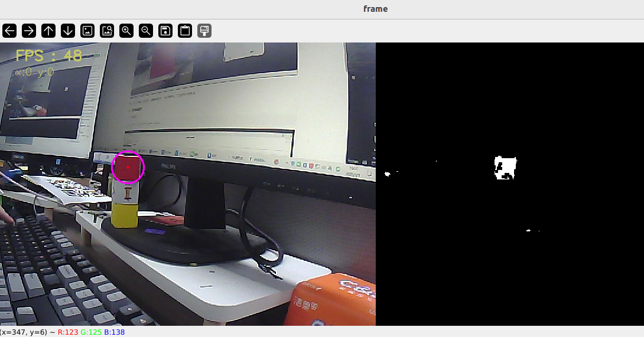Zoom in with the plus magnifier
Image resolution: width=644 pixels, height=337 pixels.
point(126,31)
